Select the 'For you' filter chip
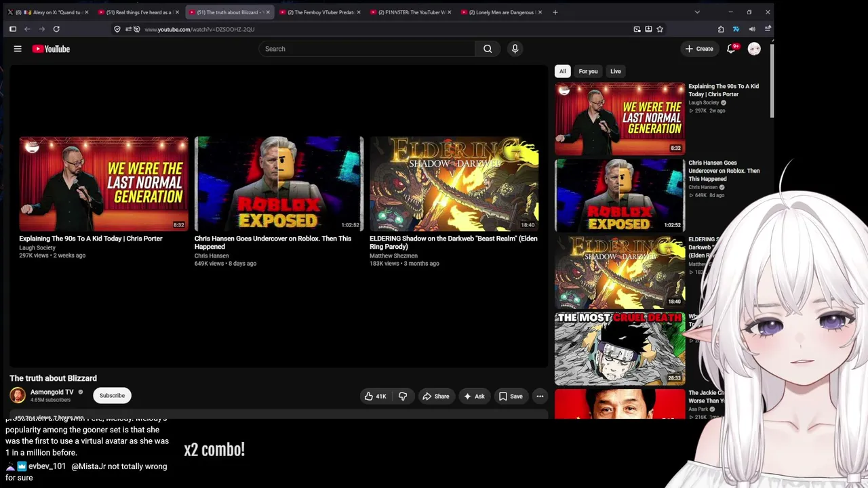 tap(588, 71)
